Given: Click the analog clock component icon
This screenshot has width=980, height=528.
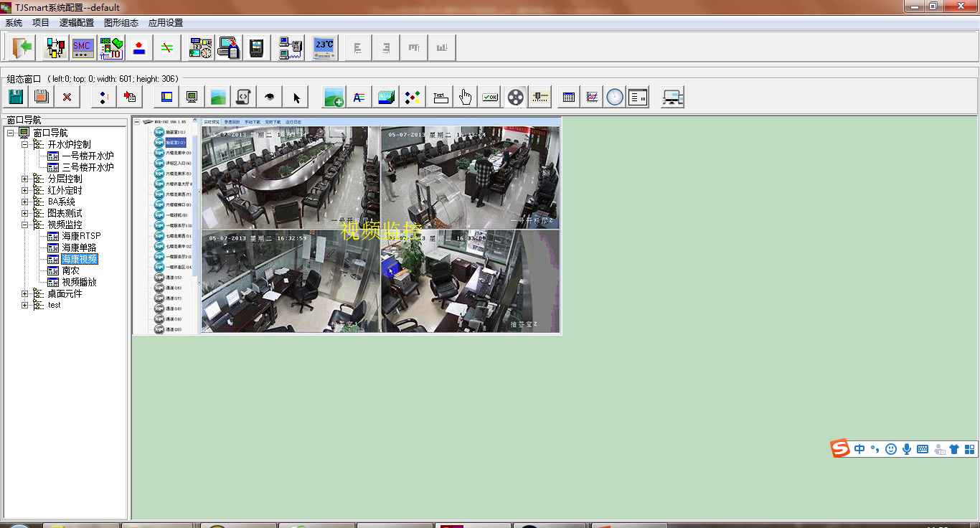Looking at the screenshot, I should [x=615, y=97].
